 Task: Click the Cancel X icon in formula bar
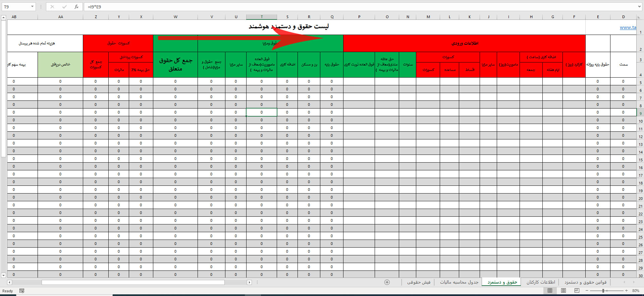coord(52,7)
